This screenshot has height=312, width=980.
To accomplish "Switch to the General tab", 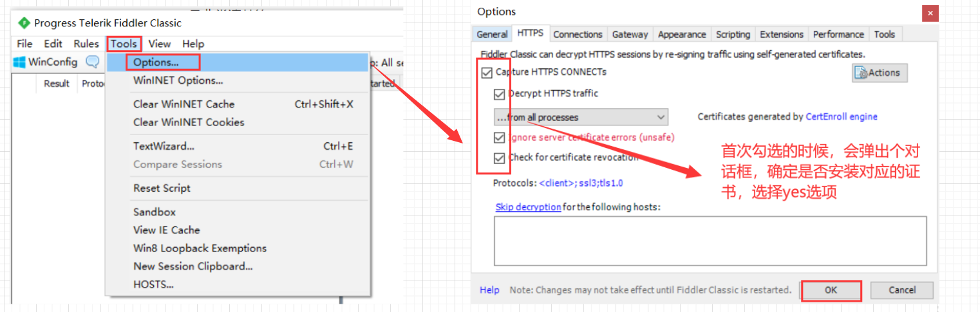I will tap(492, 35).
